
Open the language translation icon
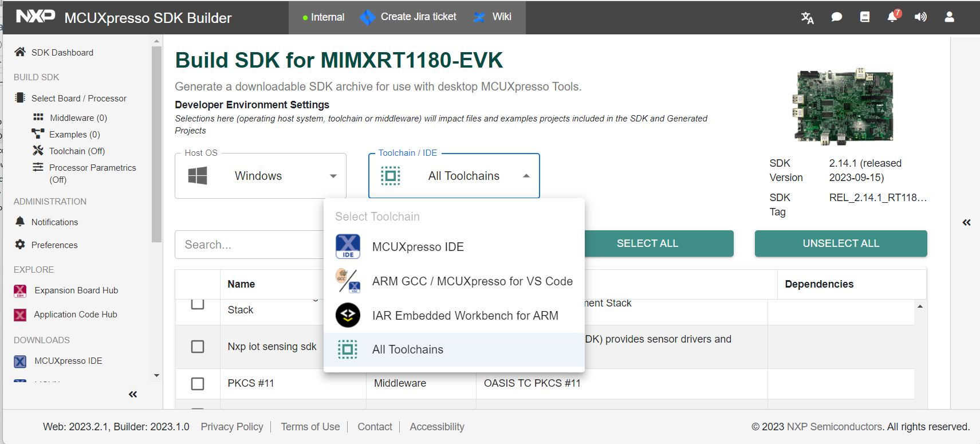point(807,17)
